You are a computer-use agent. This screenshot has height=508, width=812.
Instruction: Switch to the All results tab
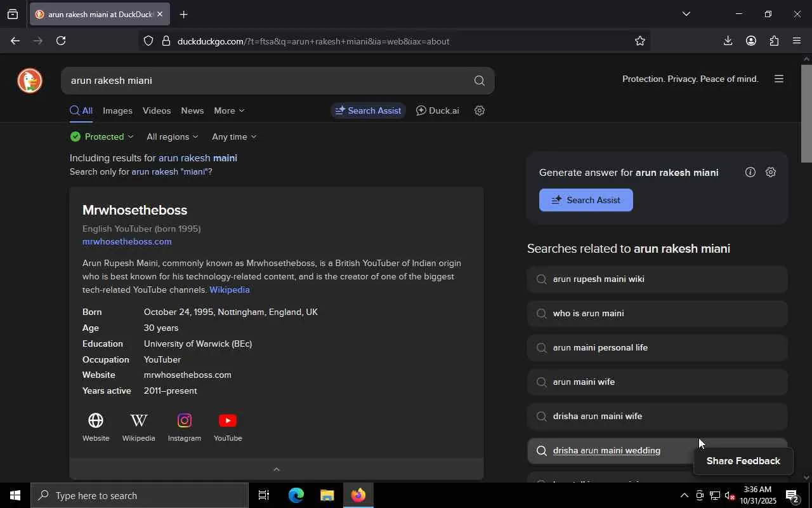81,110
